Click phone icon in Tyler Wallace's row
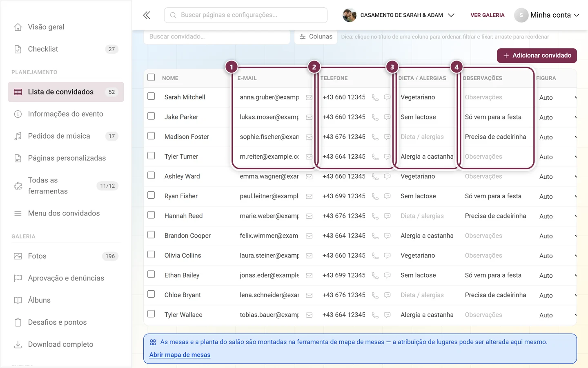 pos(375,315)
